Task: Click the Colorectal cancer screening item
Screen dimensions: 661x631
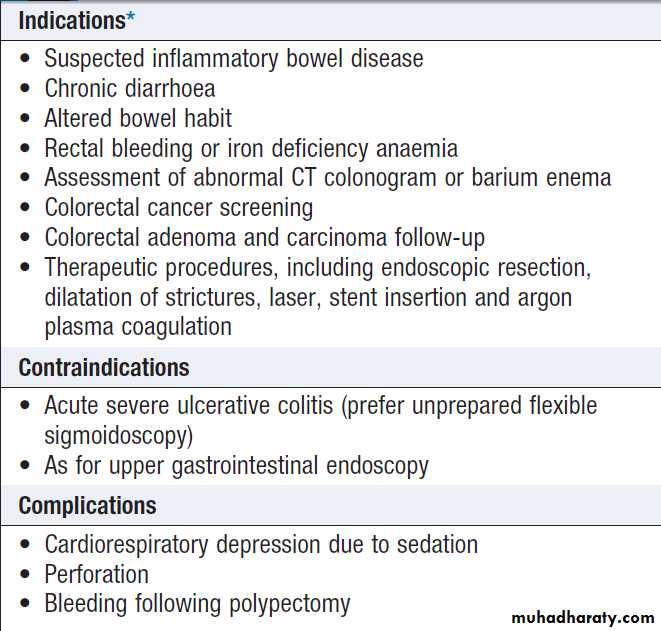Action: (x=178, y=208)
